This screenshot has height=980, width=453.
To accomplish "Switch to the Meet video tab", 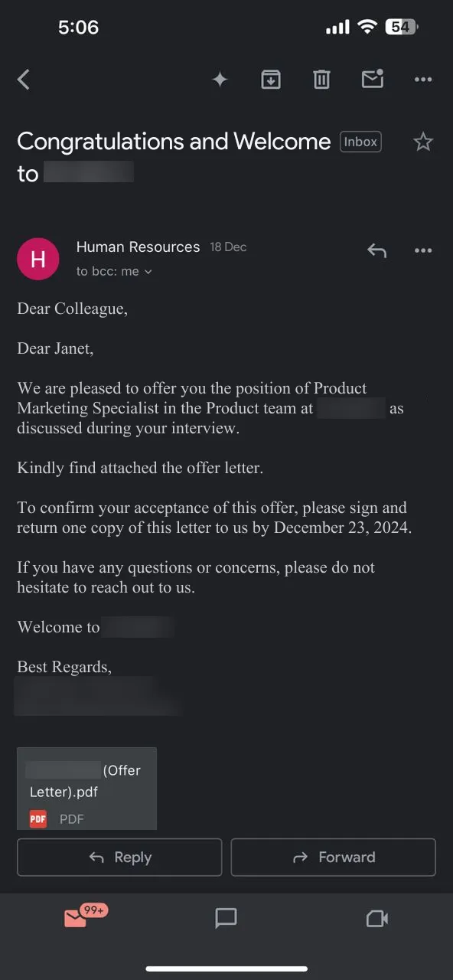I will 377,918.
